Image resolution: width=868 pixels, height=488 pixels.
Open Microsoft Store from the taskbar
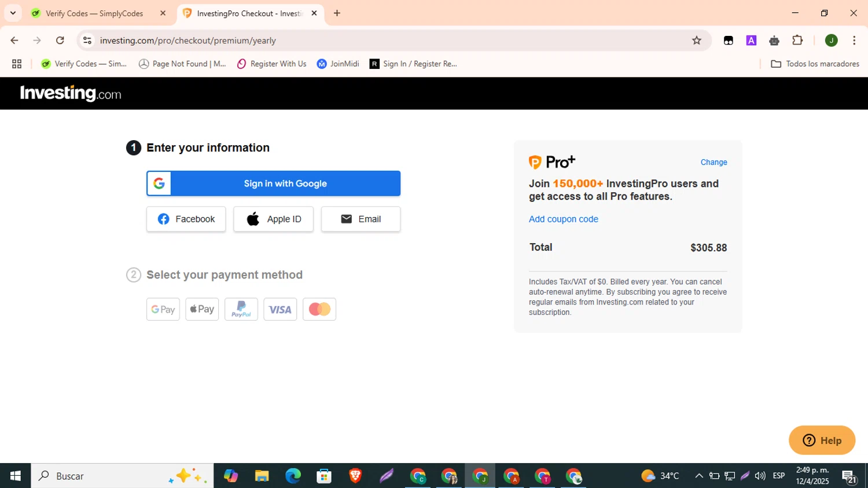point(324,476)
